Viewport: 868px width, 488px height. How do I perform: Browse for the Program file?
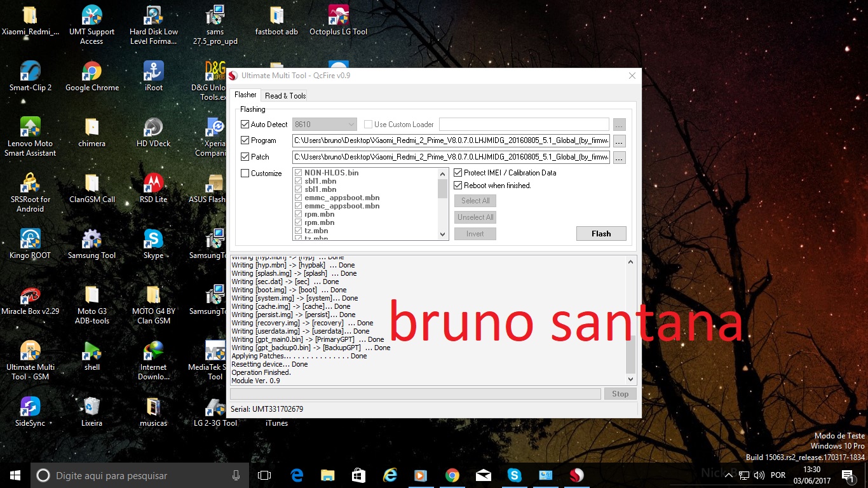point(619,141)
